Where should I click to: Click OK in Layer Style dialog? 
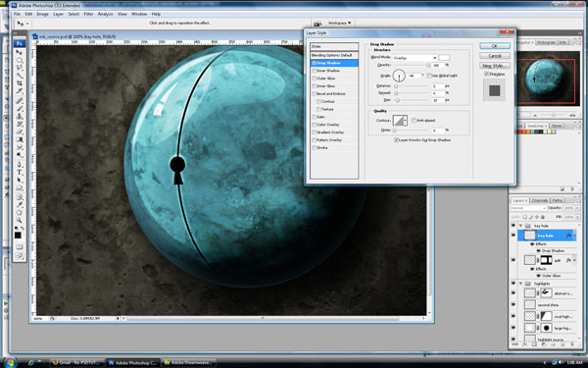pyautogui.click(x=495, y=46)
